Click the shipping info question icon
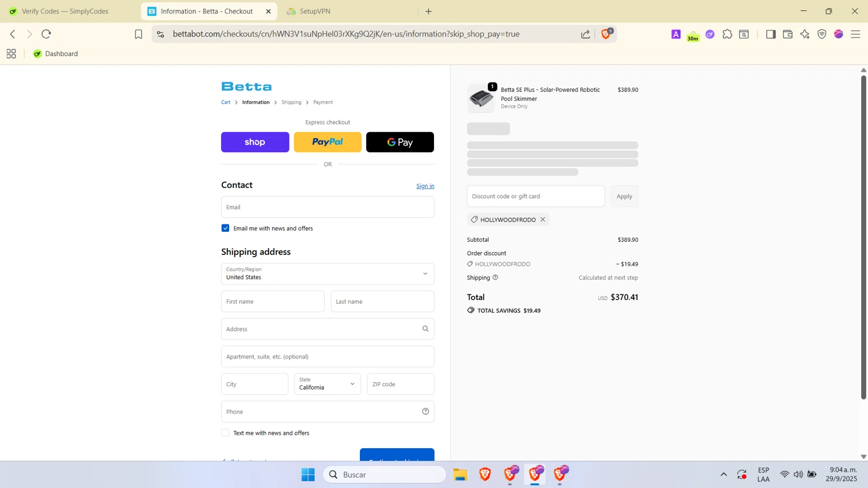 tap(495, 278)
